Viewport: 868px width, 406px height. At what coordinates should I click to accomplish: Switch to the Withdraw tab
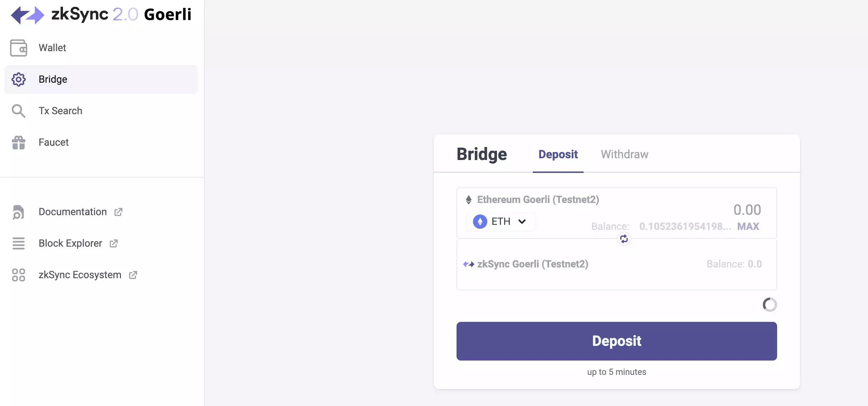click(x=624, y=154)
